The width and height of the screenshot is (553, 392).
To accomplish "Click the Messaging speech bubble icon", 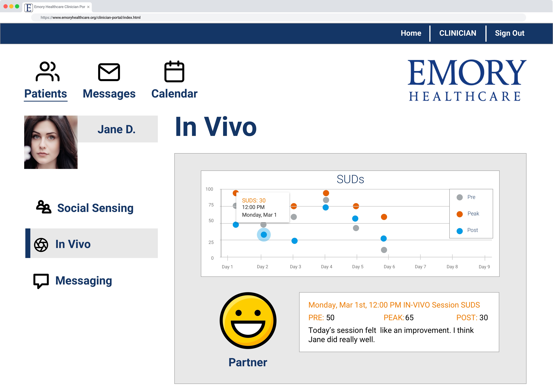I will pyautogui.click(x=41, y=281).
